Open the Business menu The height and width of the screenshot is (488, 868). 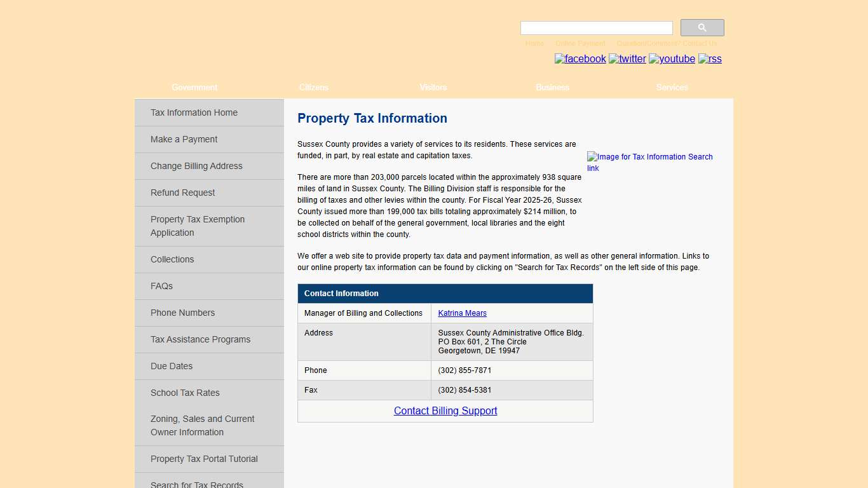552,87
